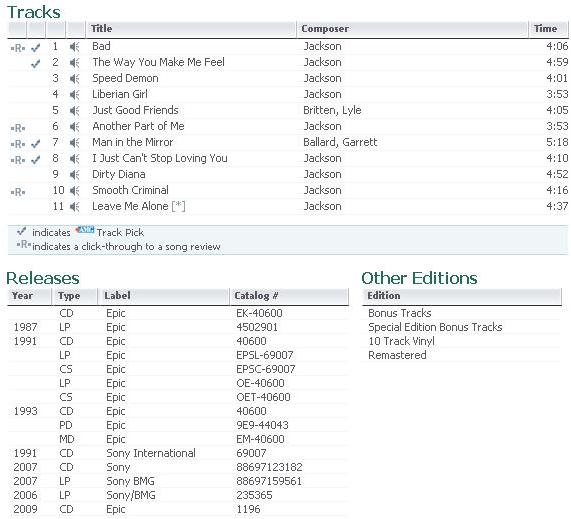Play the sample for The Way You Make Me Feel
This screenshot has width=571, height=519.
pyautogui.click(x=75, y=63)
